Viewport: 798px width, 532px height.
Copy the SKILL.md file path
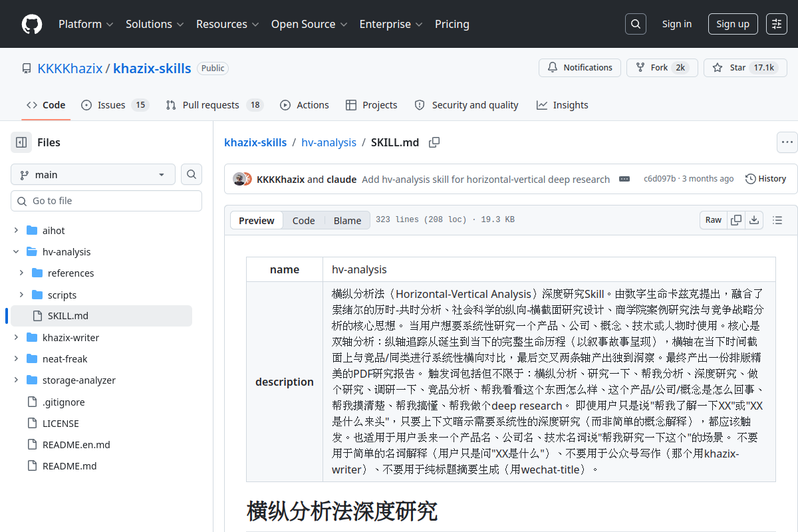click(434, 142)
